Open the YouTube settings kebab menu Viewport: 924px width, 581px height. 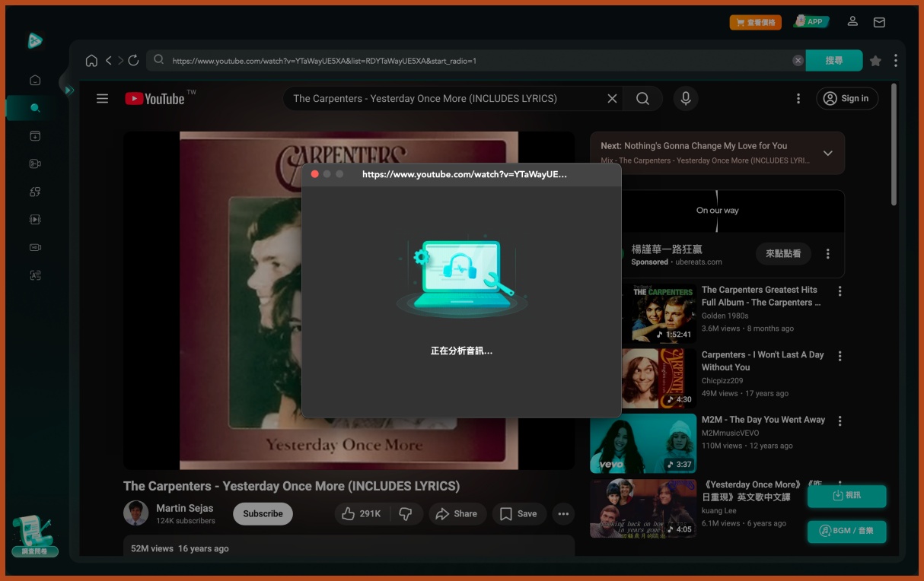pyautogui.click(x=798, y=98)
